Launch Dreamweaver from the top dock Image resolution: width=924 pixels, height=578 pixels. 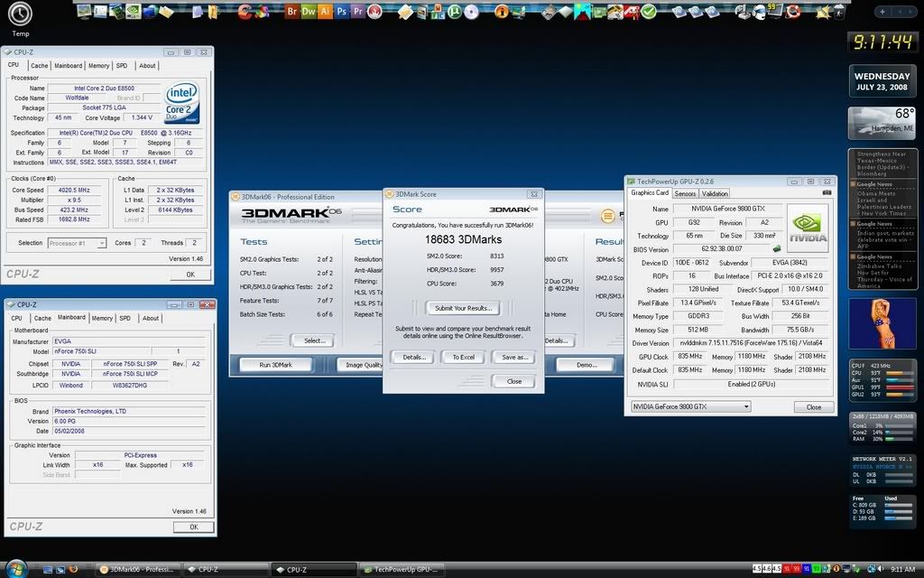pyautogui.click(x=309, y=11)
